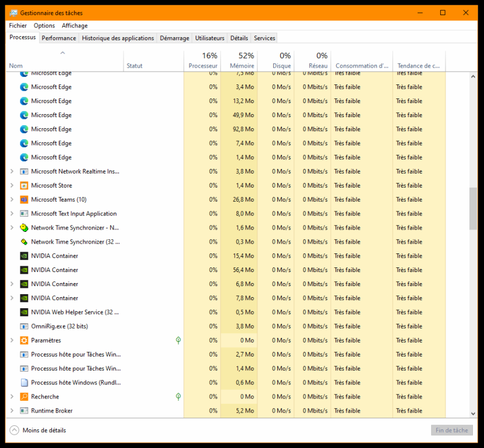
Task: Click the Network Time Synchronizer (32 bits) icon
Action: [x=24, y=242]
